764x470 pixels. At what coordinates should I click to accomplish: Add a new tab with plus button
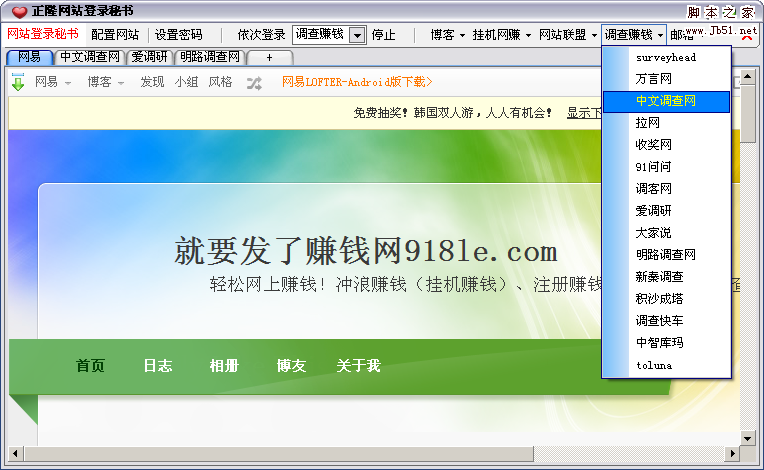269,57
